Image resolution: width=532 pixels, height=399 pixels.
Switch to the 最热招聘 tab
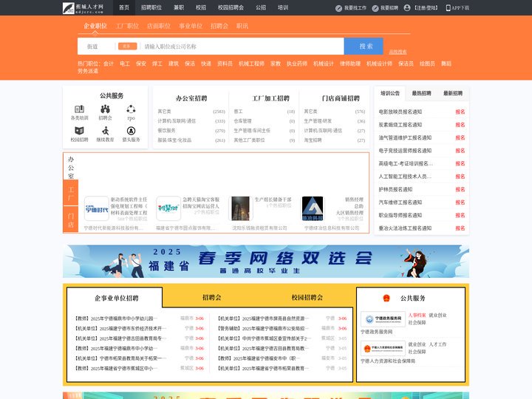tap(421, 93)
